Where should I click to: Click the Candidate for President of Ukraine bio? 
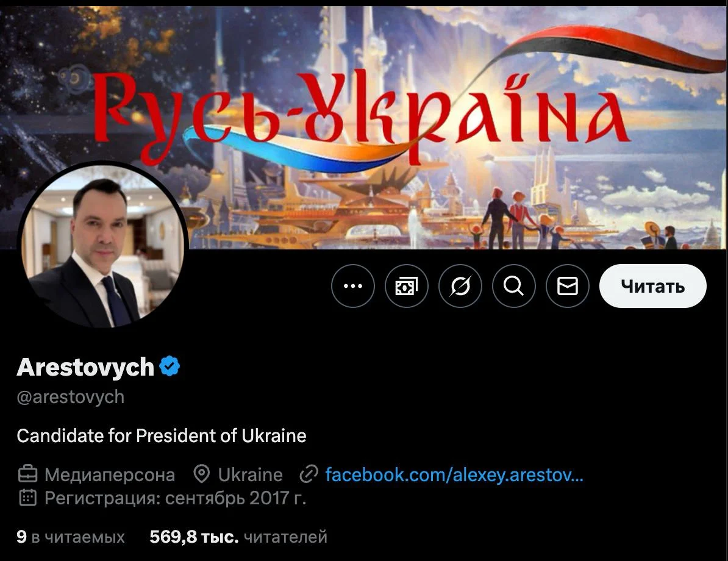pos(162,435)
